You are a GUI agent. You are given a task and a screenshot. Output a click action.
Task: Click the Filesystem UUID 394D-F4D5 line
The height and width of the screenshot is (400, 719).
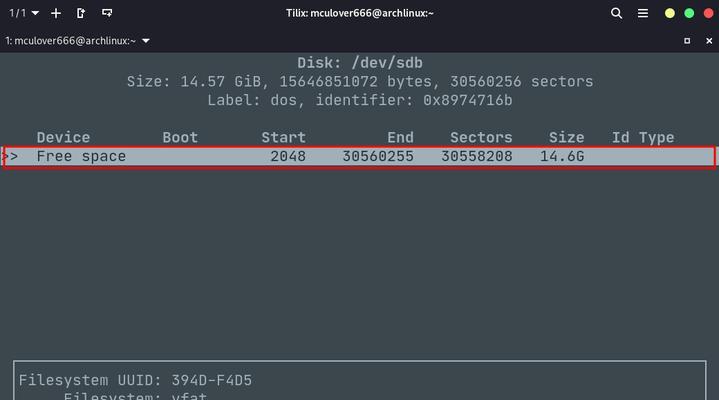pos(135,380)
